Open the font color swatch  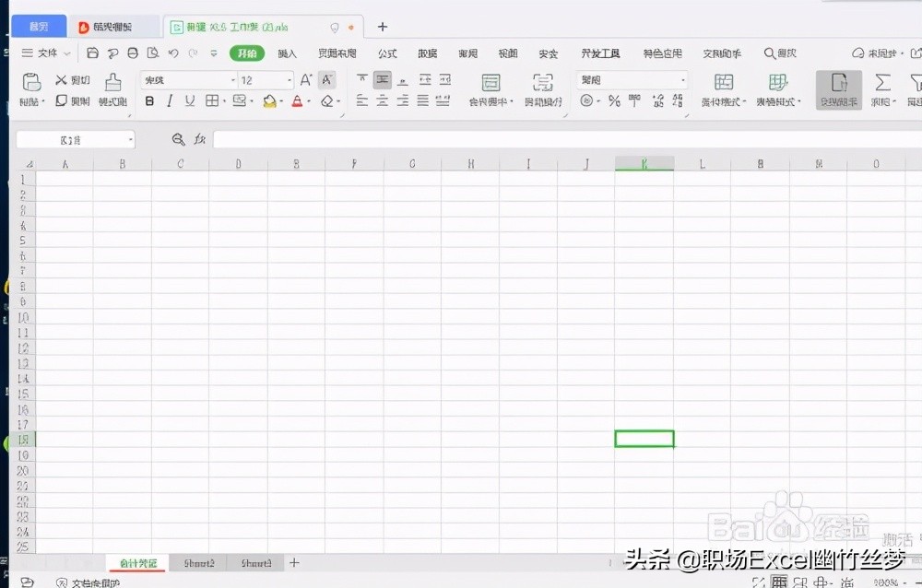(298, 101)
